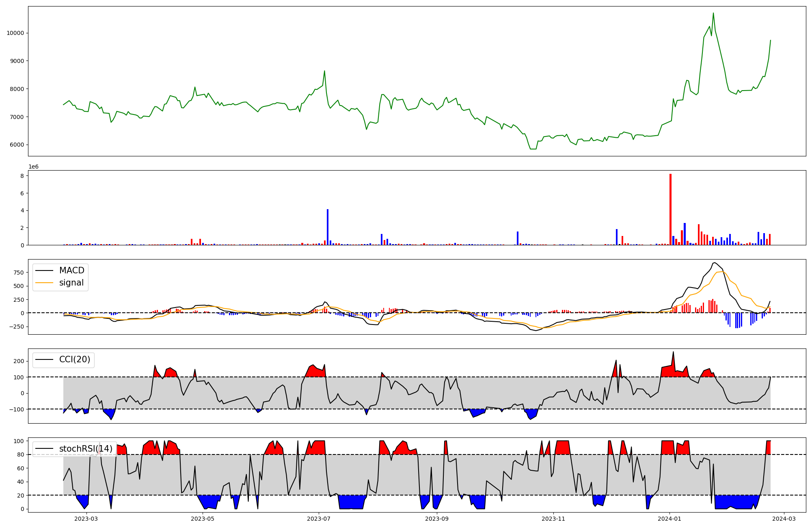Click the 2023-09 x-axis date label
The height and width of the screenshot is (528, 812).
coord(437,519)
